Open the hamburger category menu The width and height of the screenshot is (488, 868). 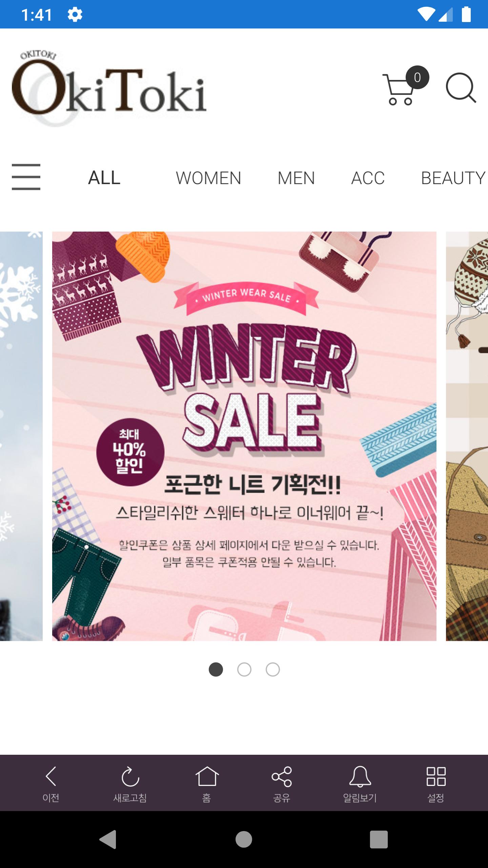(x=26, y=177)
